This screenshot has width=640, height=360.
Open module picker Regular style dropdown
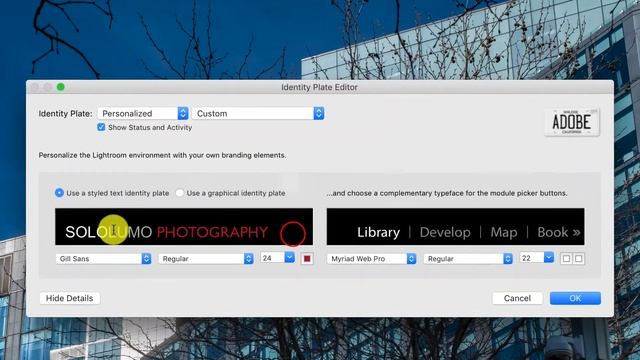click(468, 258)
